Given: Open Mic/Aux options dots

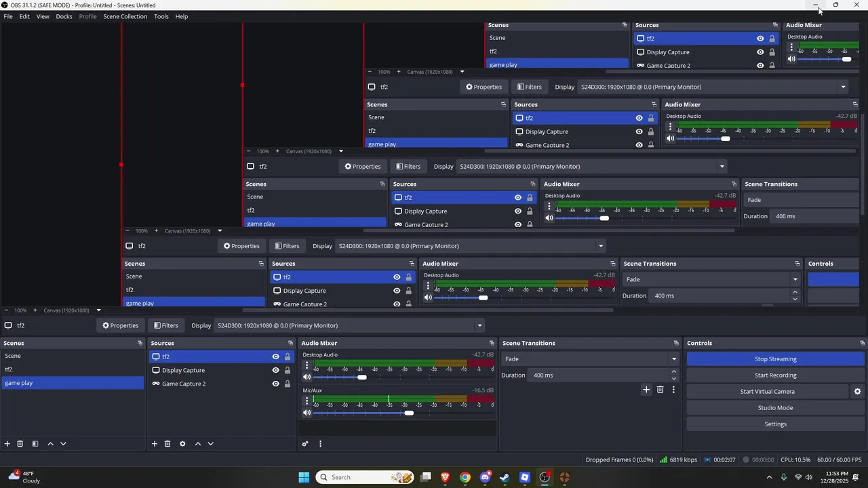Looking at the screenshot, I should point(307,401).
